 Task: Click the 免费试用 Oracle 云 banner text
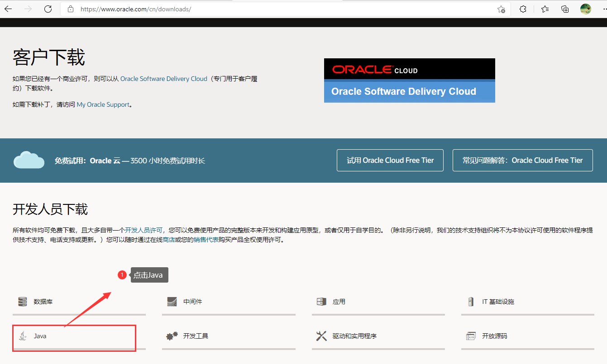coord(130,161)
